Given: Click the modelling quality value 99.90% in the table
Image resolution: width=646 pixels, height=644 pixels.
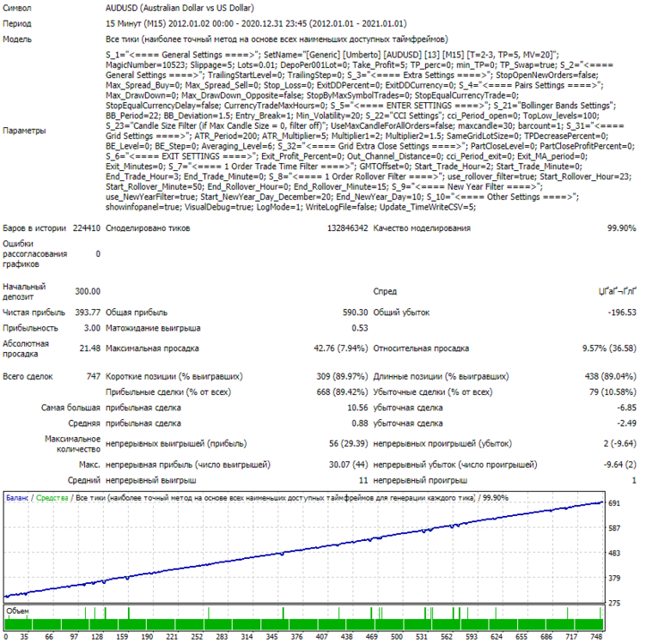Looking at the screenshot, I should tap(621, 228).
